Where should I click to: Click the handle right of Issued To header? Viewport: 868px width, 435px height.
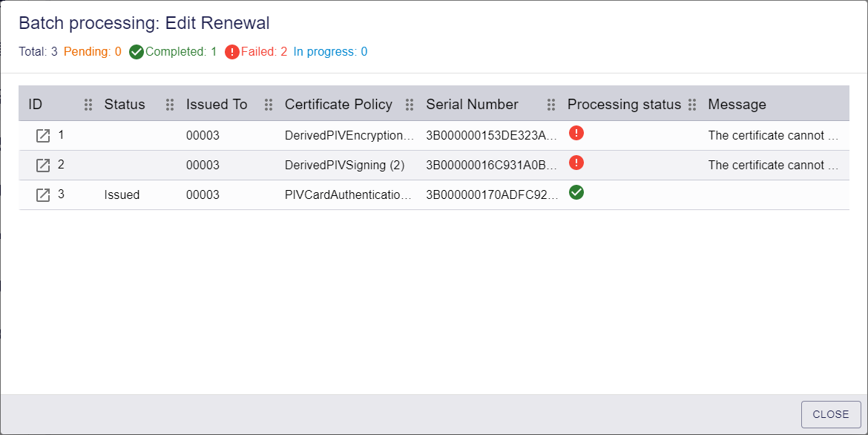tap(269, 105)
